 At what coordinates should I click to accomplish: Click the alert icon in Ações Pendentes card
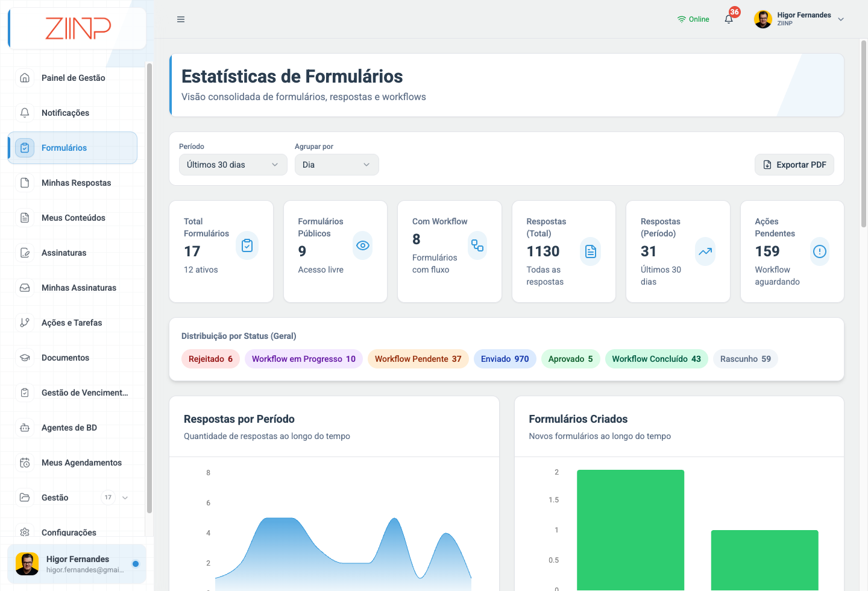coord(820,251)
